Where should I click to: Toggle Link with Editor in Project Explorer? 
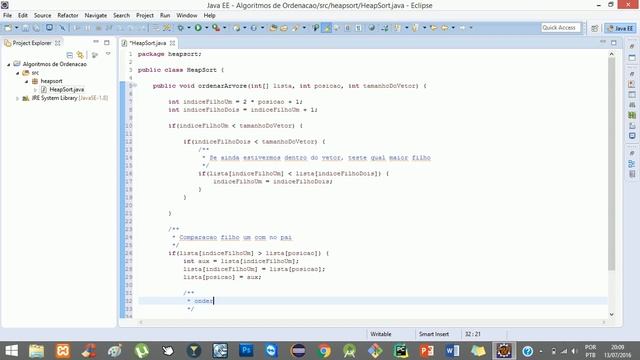point(80,54)
